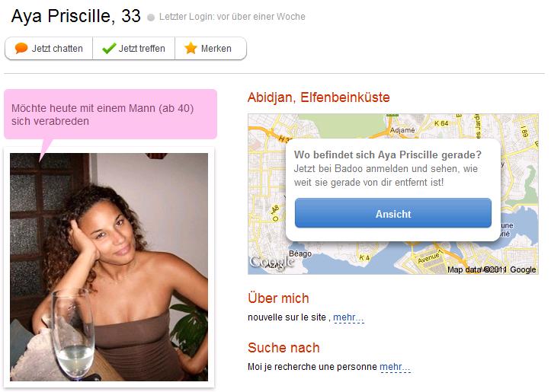Click the pink dating status bubble
This screenshot has height=392, width=551.
[x=111, y=114]
